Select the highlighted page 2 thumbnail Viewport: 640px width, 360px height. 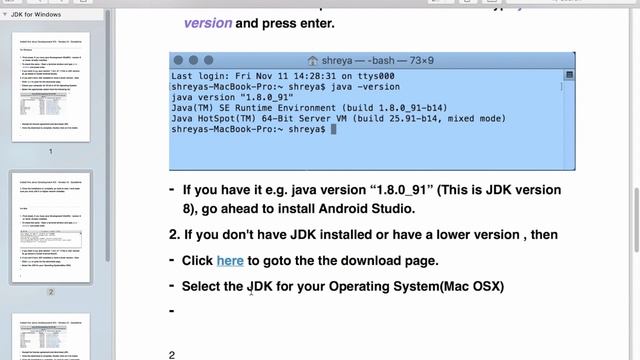pyautogui.click(x=51, y=227)
